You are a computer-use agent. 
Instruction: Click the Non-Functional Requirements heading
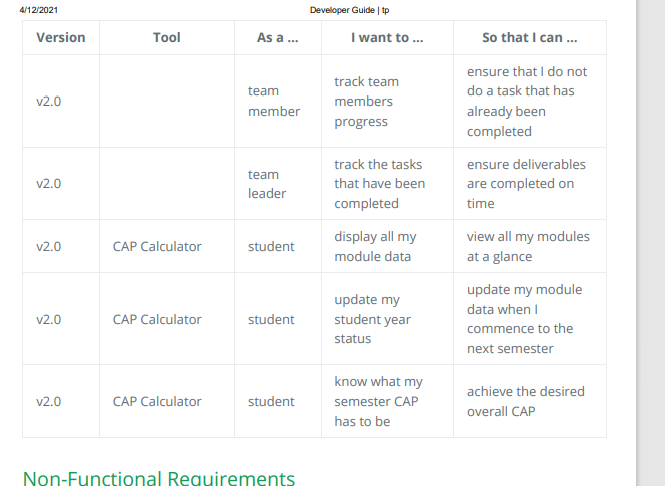159,478
